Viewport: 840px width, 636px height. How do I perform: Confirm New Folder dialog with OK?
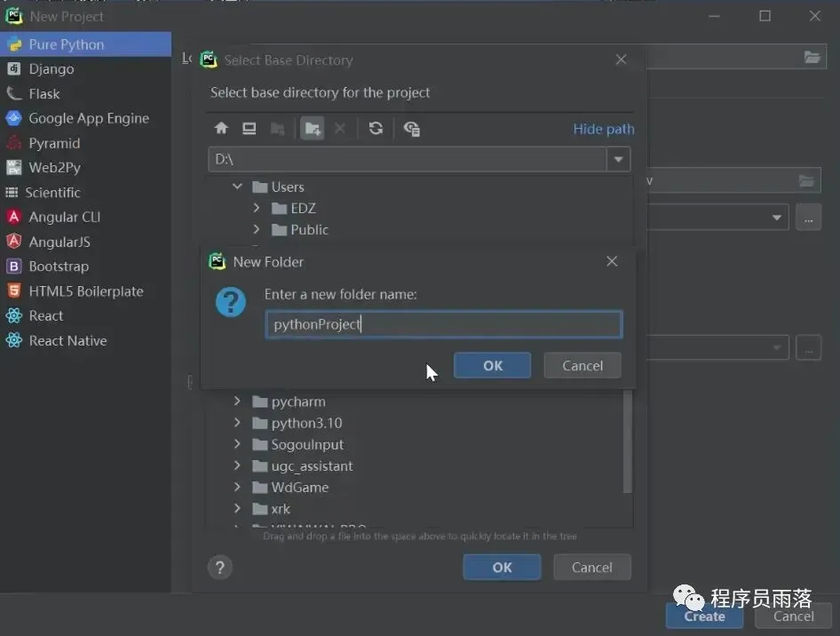click(x=492, y=365)
